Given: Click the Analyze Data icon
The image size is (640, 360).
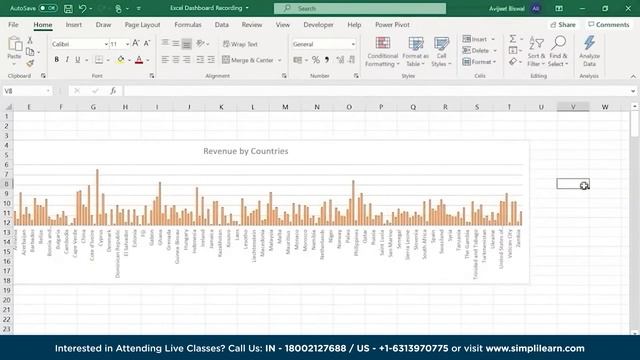Looking at the screenshot, I should click(x=589, y=52).
